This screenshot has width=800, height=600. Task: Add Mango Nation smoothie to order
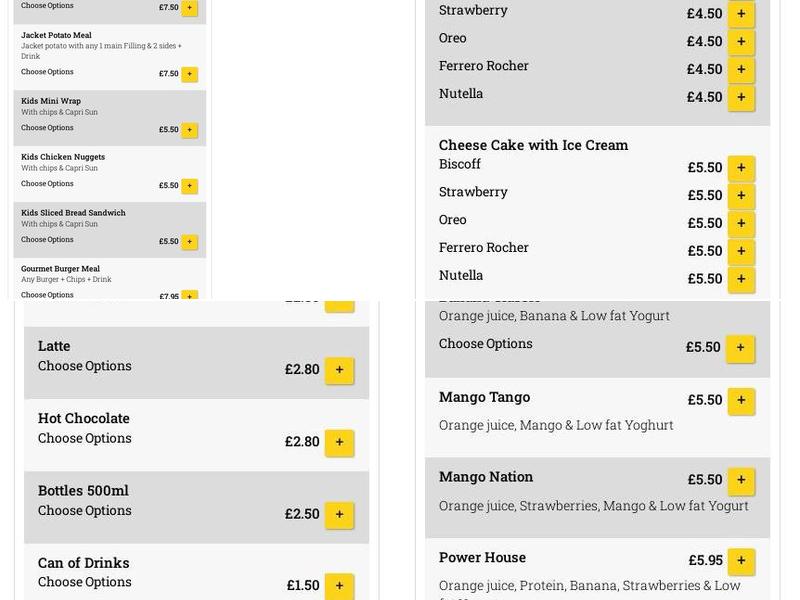pos(740,481)
